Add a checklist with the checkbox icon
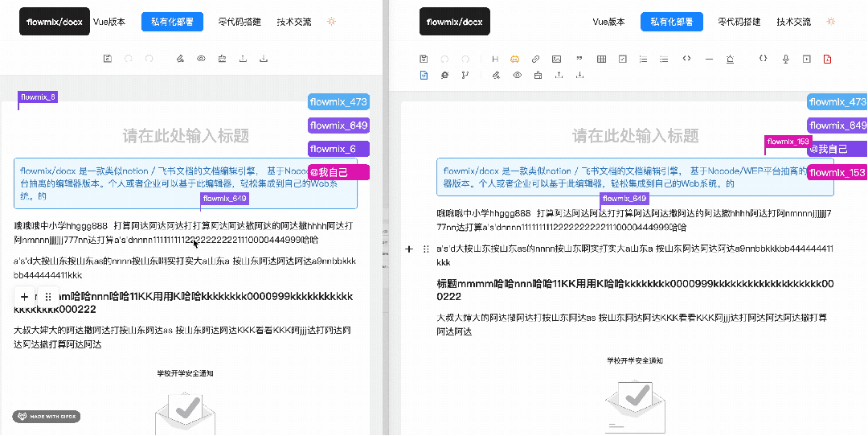This screenshot has width=868, height=436. tap(623, 59)
